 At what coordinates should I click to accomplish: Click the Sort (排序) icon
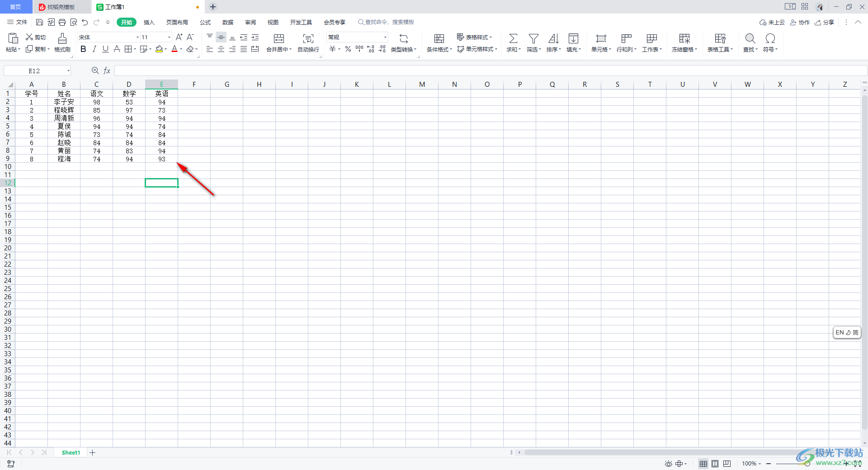click(x=553, y=38)
